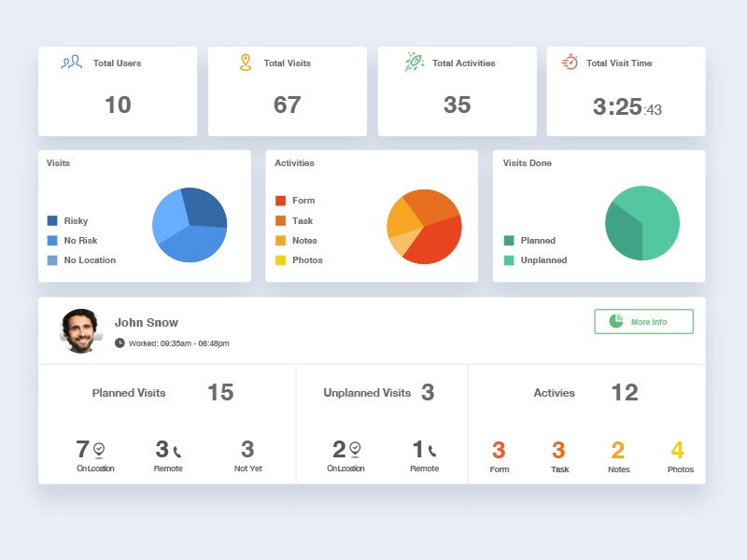The height and width of the screenshot is (560, 747).
Task: Click the pie chart icon in More Info
Action: tap(616, 321)
